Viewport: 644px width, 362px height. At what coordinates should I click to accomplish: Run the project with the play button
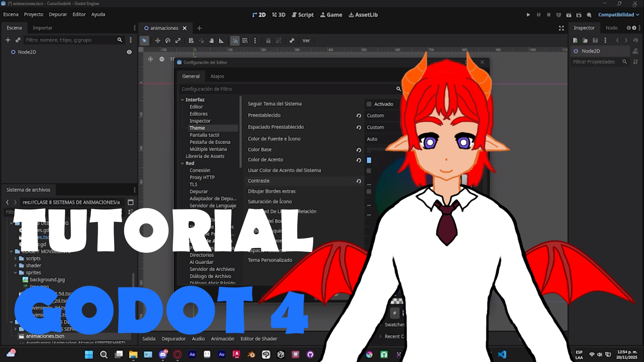(528, 15)
